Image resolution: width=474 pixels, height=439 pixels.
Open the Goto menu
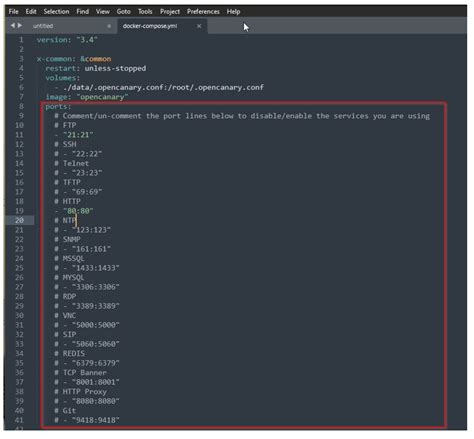pos(124,12)
